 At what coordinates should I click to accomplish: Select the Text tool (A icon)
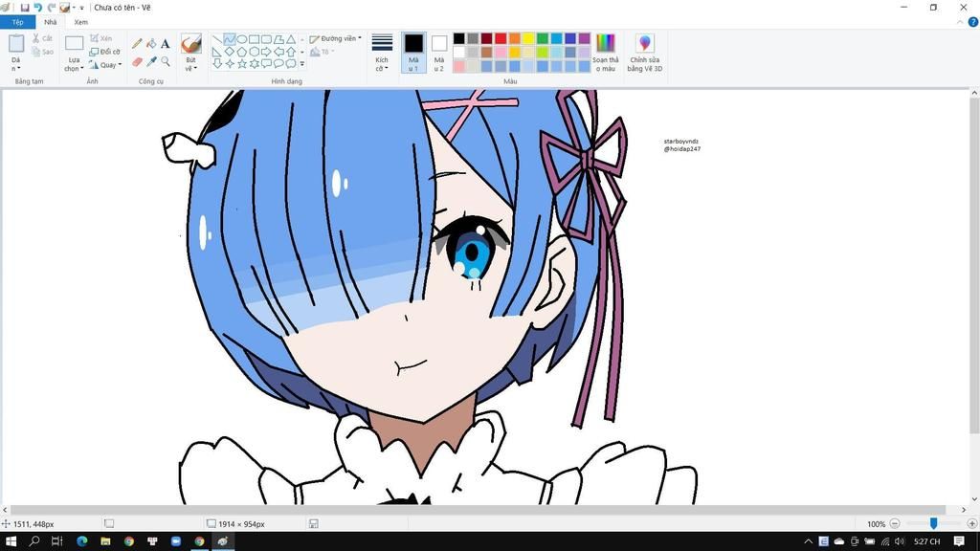pos(165,44)
